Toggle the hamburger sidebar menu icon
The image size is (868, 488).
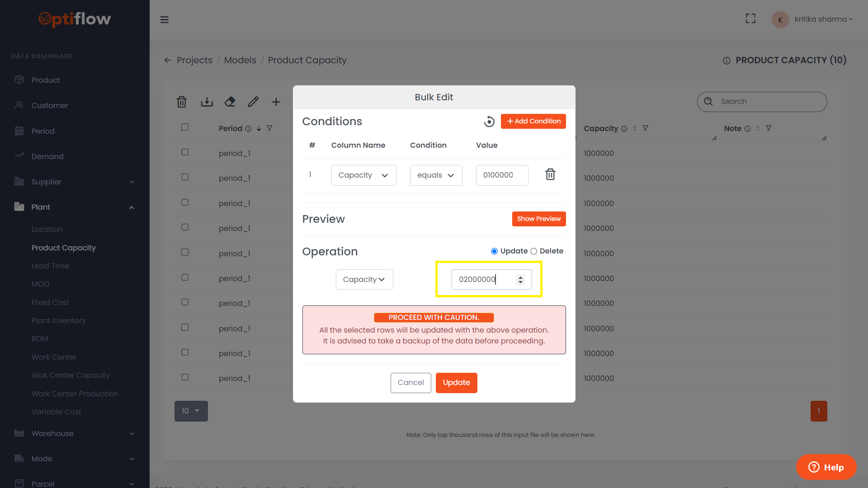click(x=165, y=20)
